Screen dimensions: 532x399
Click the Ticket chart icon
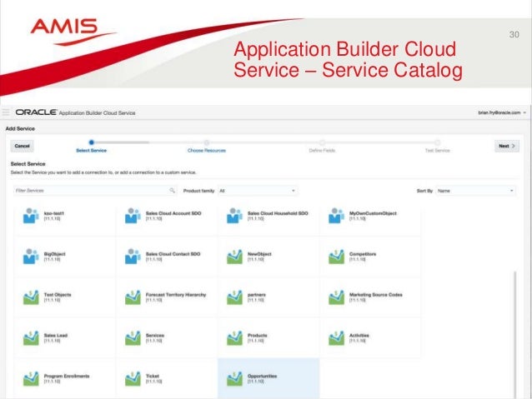click(133, 379)
